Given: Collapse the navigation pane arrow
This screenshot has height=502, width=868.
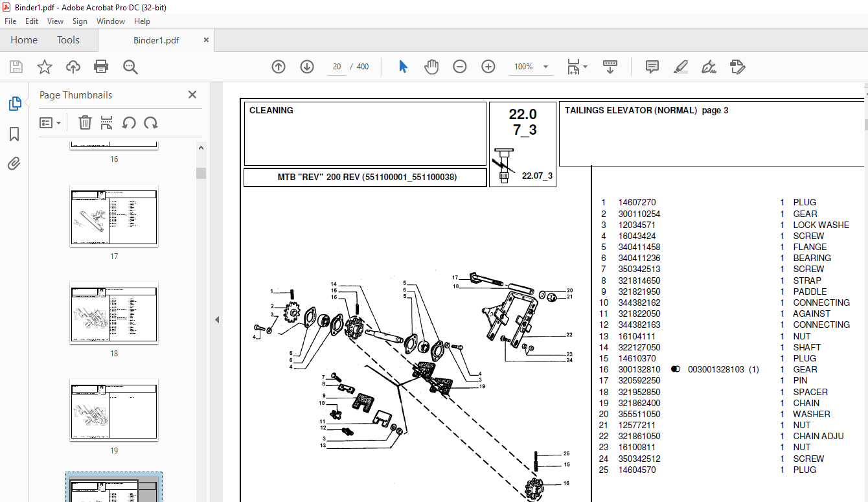Looking at the screenshot, I should coord(217,319).
